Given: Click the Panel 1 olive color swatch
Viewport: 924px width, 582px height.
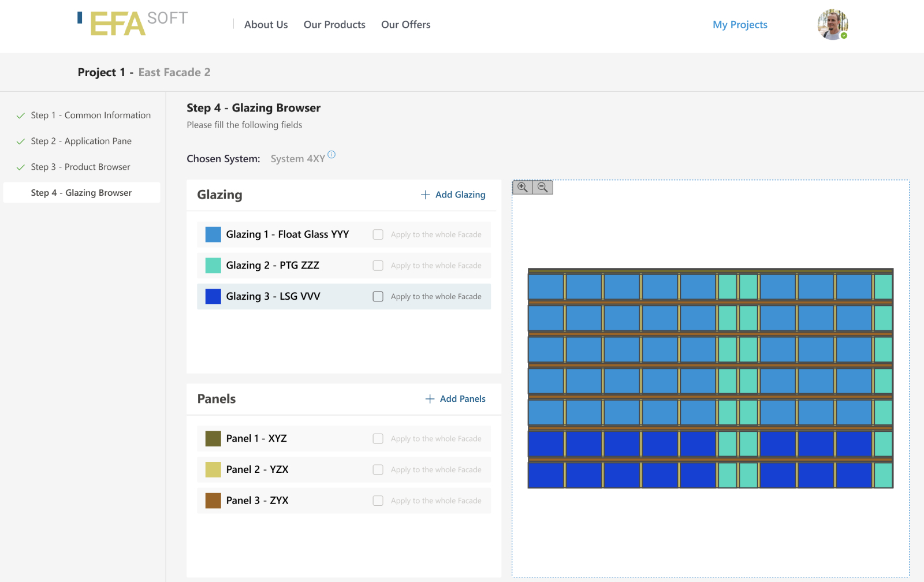Looking at the screenshot, I should click(x=213, y=439).
